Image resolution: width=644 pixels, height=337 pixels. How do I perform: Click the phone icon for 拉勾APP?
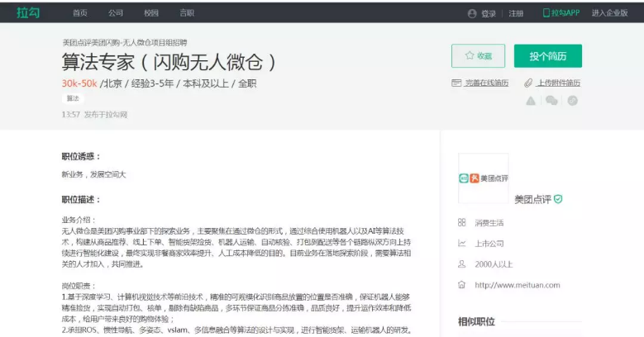pyautogui.click(x=546, y=13)
